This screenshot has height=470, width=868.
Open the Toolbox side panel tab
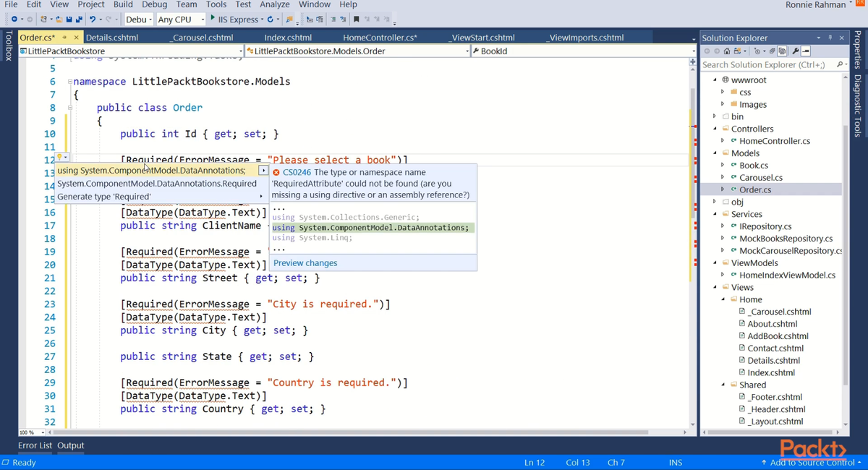9,46
